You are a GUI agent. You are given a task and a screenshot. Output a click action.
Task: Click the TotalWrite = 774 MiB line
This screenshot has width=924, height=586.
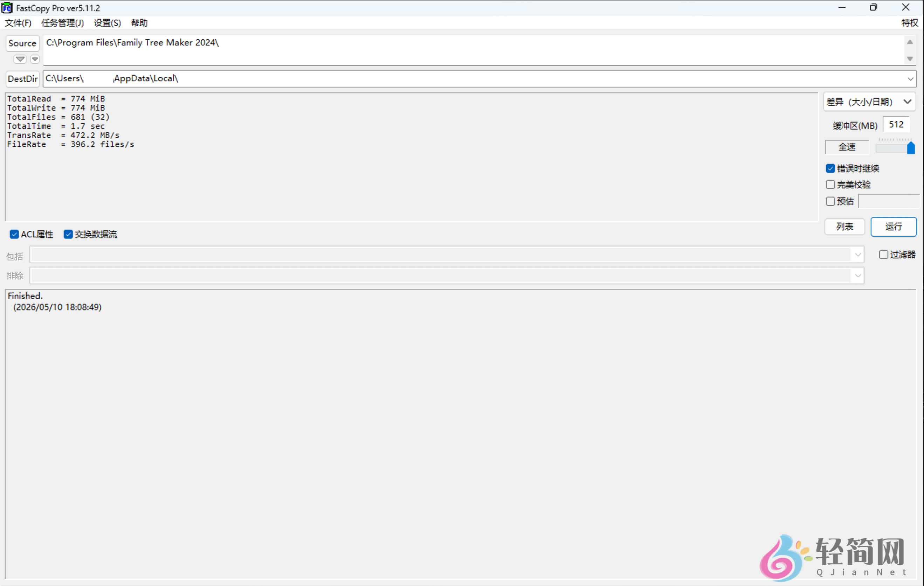click(56, 108)
